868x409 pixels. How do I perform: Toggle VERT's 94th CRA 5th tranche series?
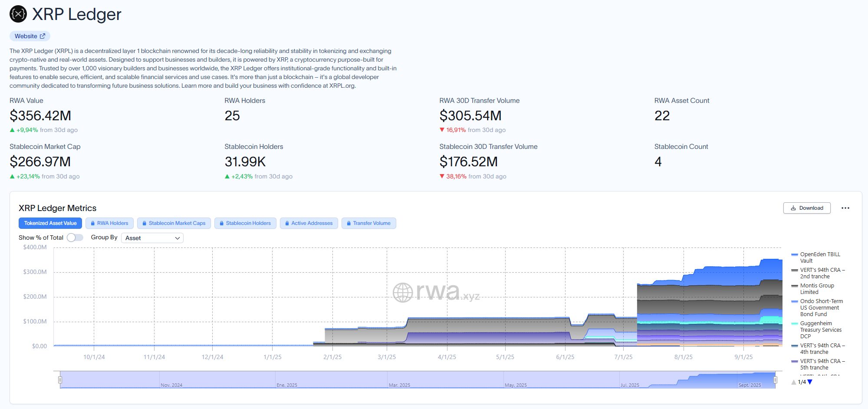tap(818, 364)
